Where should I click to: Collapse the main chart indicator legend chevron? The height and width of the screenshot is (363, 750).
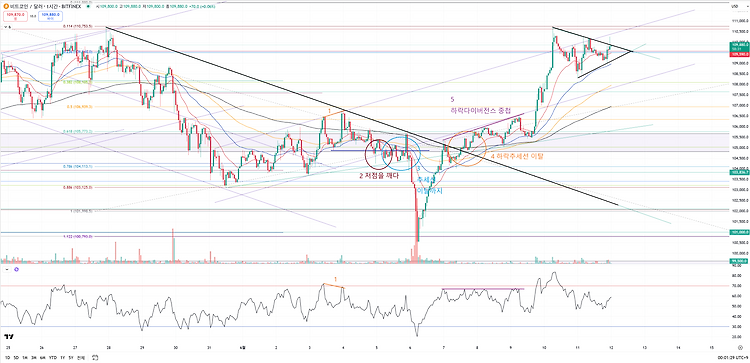pyautogui.click(x=5, y=27)
